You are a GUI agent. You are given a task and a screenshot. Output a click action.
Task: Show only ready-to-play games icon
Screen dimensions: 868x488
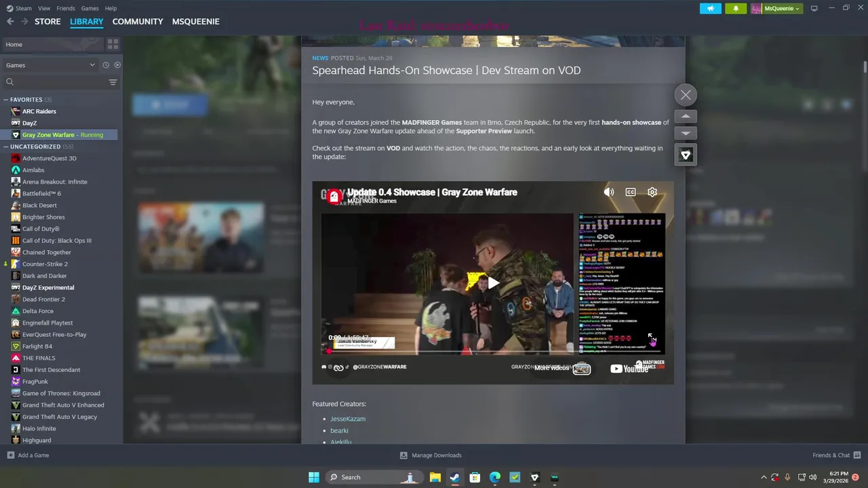click(117, 65)
